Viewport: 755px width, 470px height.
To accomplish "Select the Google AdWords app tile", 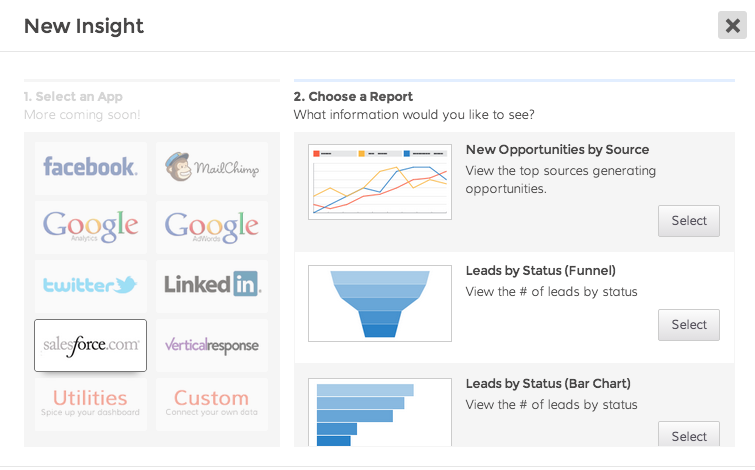I will click(x=211, y=226).
